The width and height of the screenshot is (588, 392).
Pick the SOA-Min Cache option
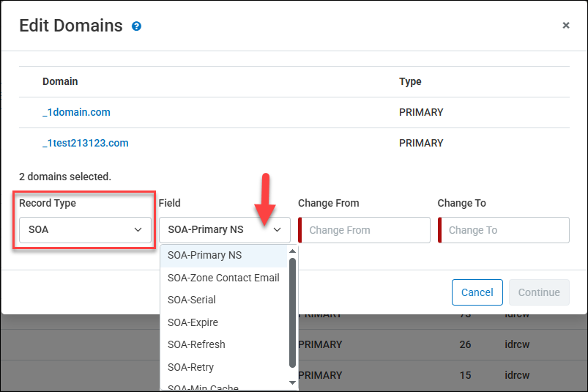tap(203, 387)
